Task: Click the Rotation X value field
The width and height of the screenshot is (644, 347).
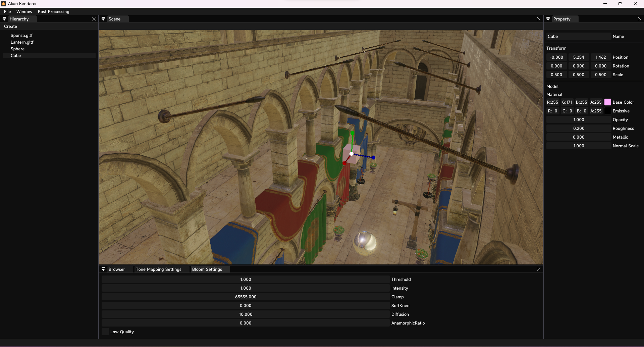Action: pyautogui.click(x=556, y=66)
